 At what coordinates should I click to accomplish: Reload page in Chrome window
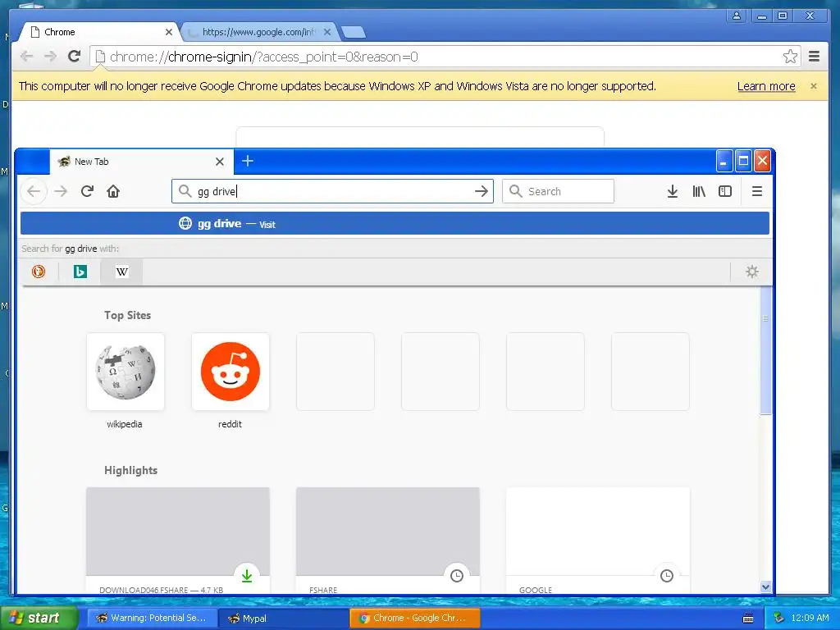coord(75,57)
